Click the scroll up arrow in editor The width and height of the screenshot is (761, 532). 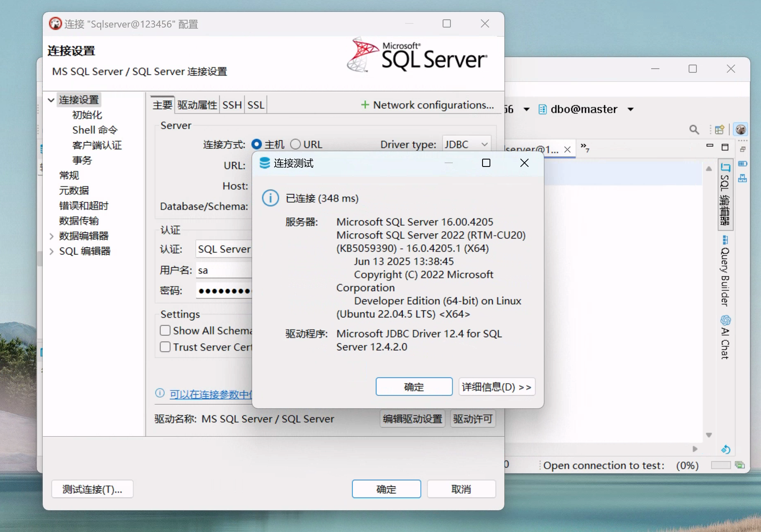coord(709,169)
